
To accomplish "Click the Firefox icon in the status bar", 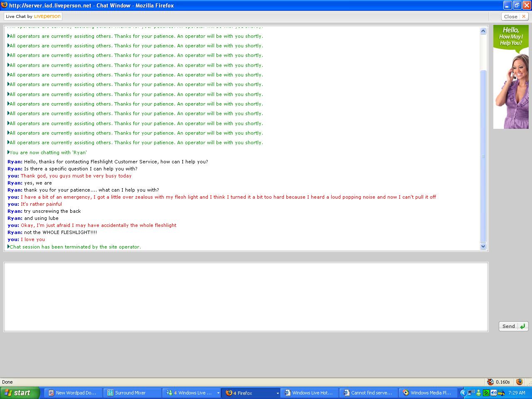I will [519, 382].
